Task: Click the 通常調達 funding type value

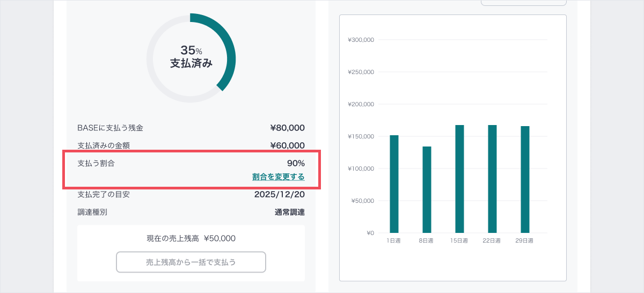Action: (289, 212)
